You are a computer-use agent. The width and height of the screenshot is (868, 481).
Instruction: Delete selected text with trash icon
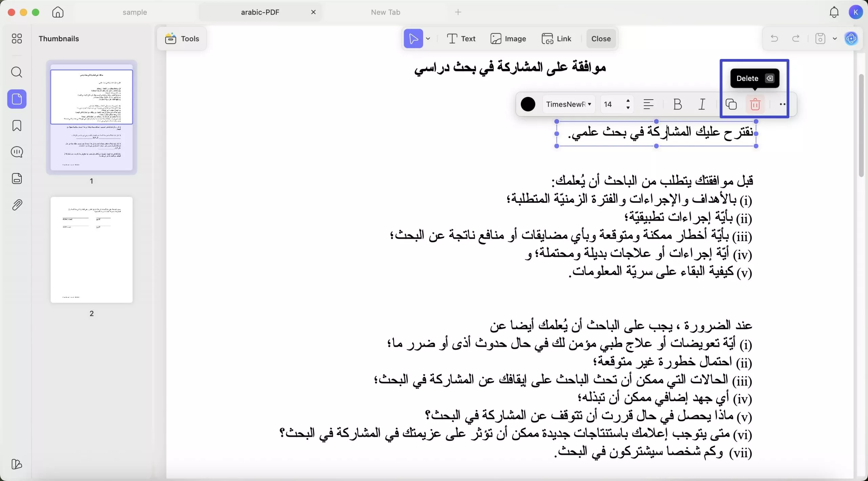[755, 104]
